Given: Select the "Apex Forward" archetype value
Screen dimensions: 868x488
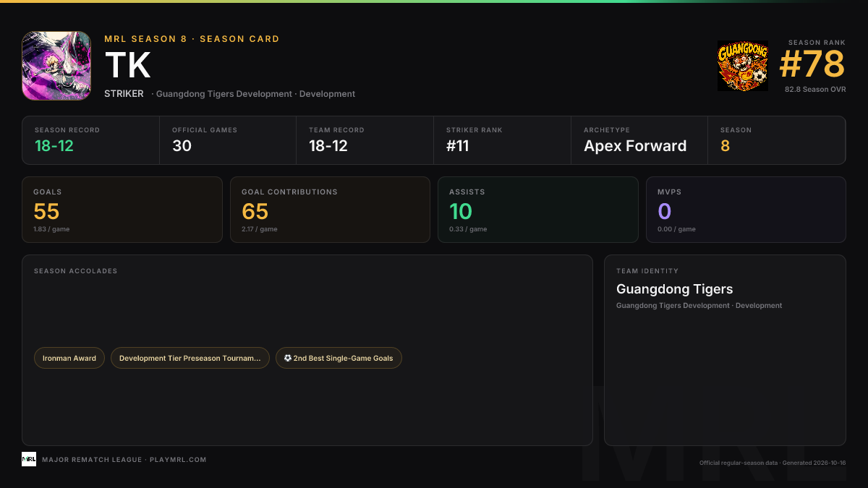Looking at the screenshot, I should (x=635, y=145).
